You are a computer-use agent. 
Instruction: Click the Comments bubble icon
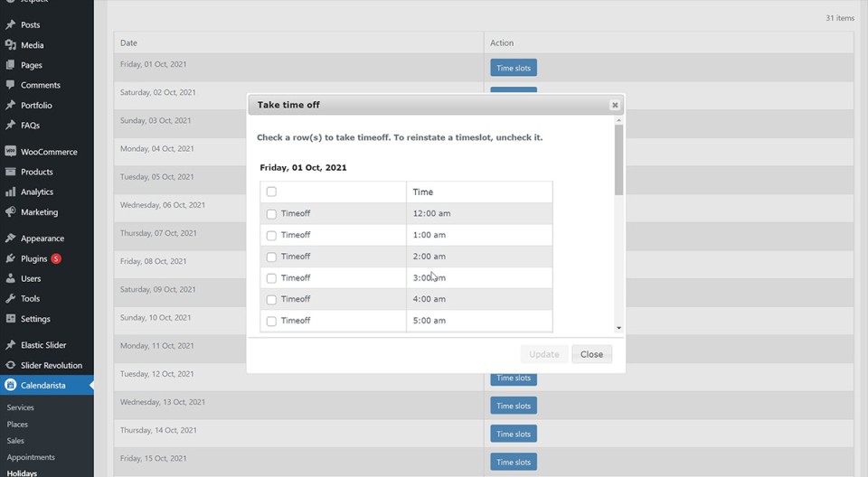[11, 85]
